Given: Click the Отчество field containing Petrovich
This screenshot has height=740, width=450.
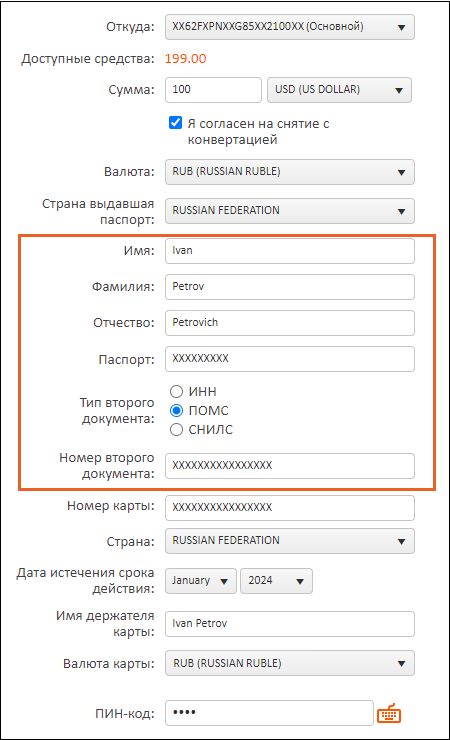Looking at the screenshot, I should [290, 323].
